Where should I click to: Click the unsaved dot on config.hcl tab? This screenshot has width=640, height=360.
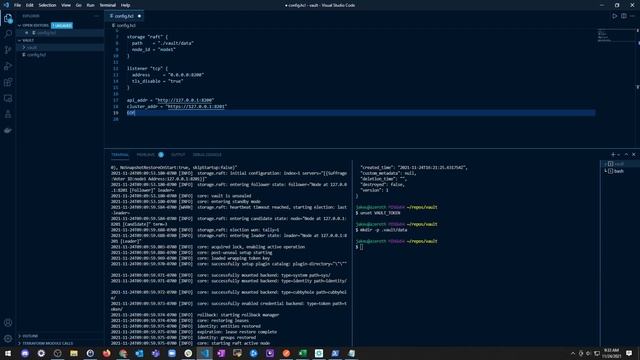tap(139, 16)
